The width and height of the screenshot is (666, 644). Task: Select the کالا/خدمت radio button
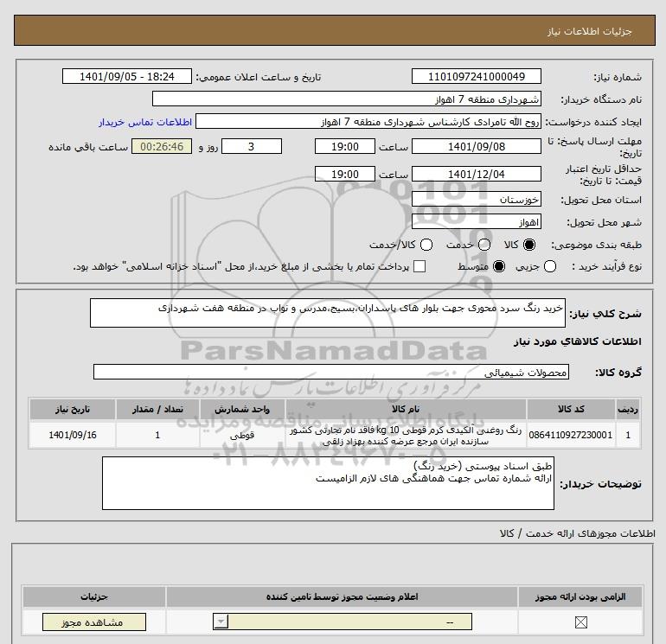[x=426, y=245]
